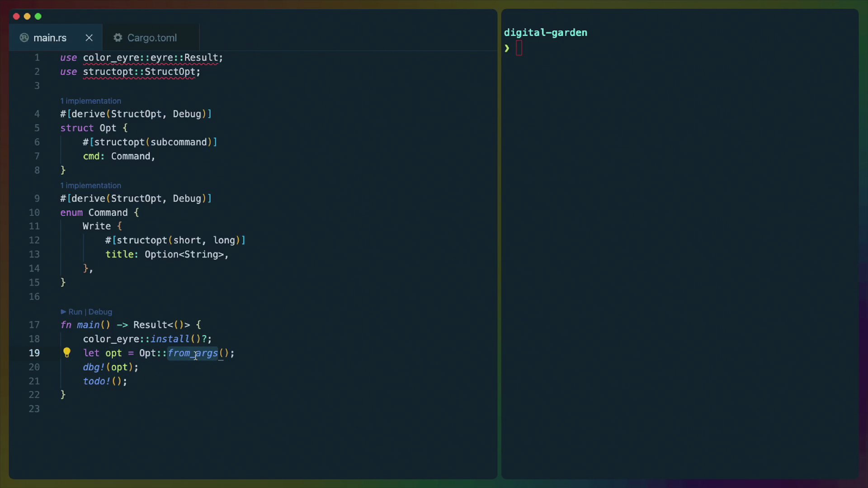
Task: Click the yellow minimize window button
Action: (27, 16)
